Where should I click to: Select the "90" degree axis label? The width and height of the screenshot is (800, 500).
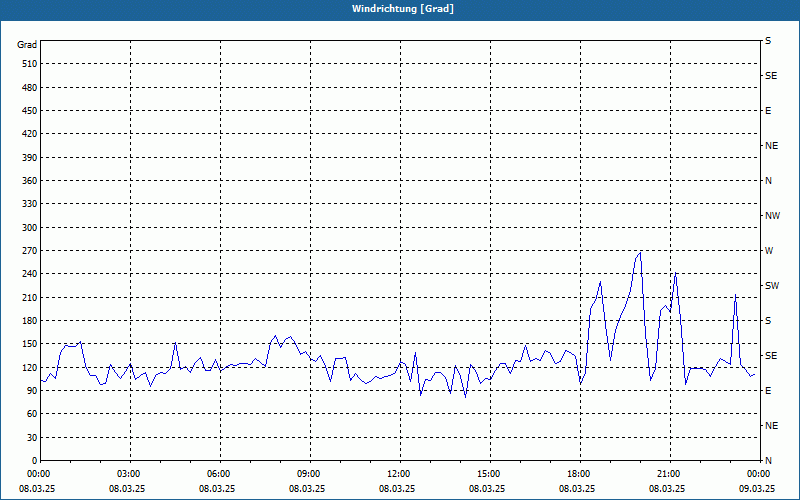coord(32,391)
